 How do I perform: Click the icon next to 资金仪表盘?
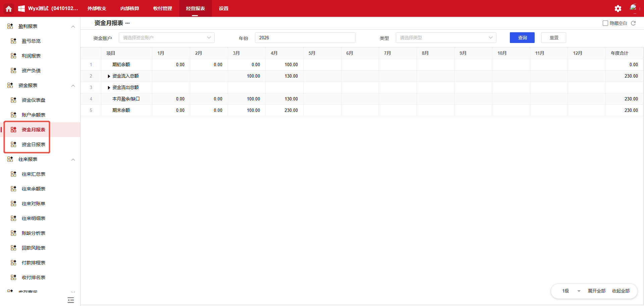coord(13,100)
